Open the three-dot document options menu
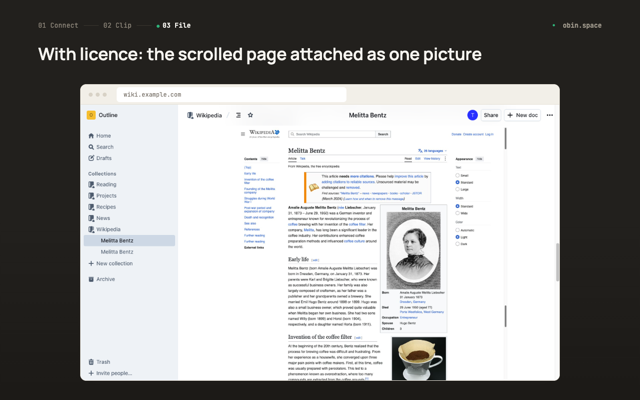The image size is (640, 400). 550,115
